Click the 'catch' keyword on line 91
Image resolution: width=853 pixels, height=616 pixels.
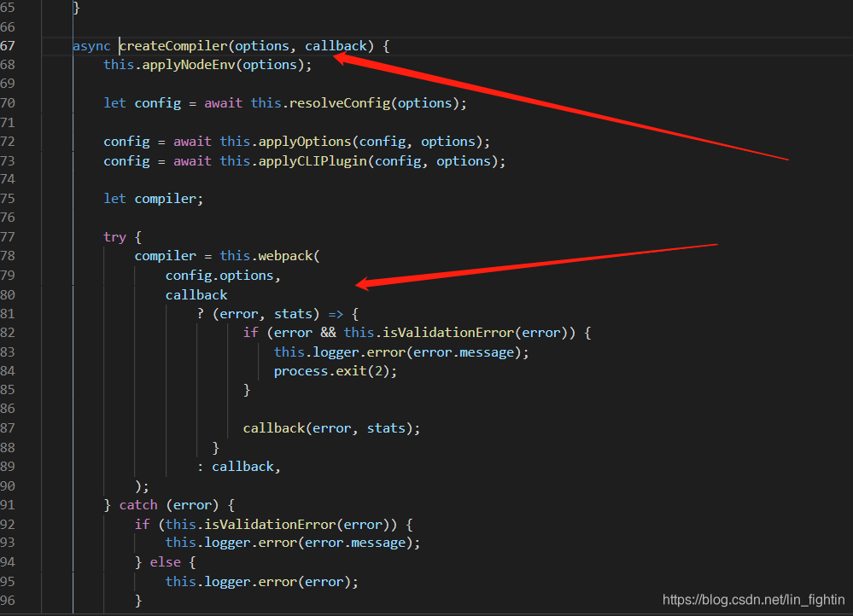[x=138, y=505]
